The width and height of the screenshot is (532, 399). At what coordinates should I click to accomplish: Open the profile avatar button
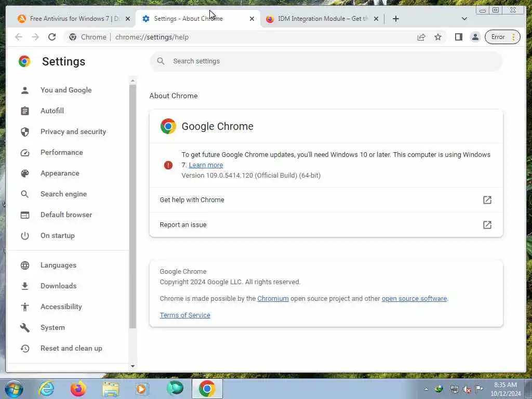pyautogui.click(x=475, y=37)
